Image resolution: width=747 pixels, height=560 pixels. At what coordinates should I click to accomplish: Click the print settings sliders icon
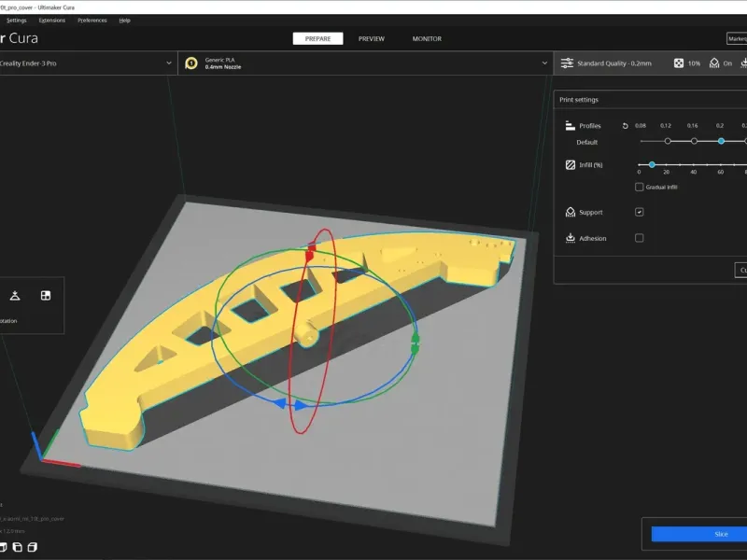coord(567,63)
